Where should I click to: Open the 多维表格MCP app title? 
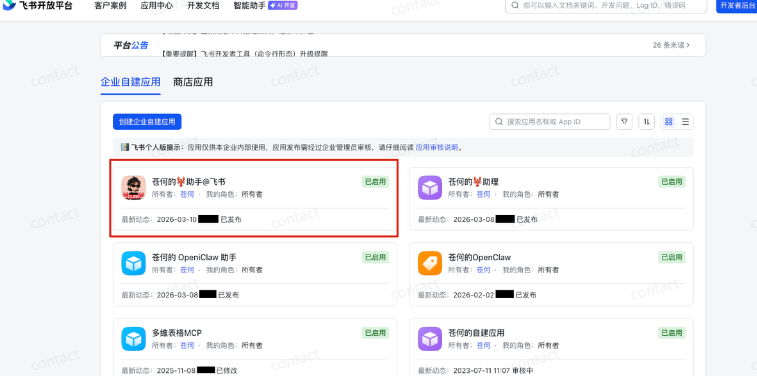click(x=177, y=333)
